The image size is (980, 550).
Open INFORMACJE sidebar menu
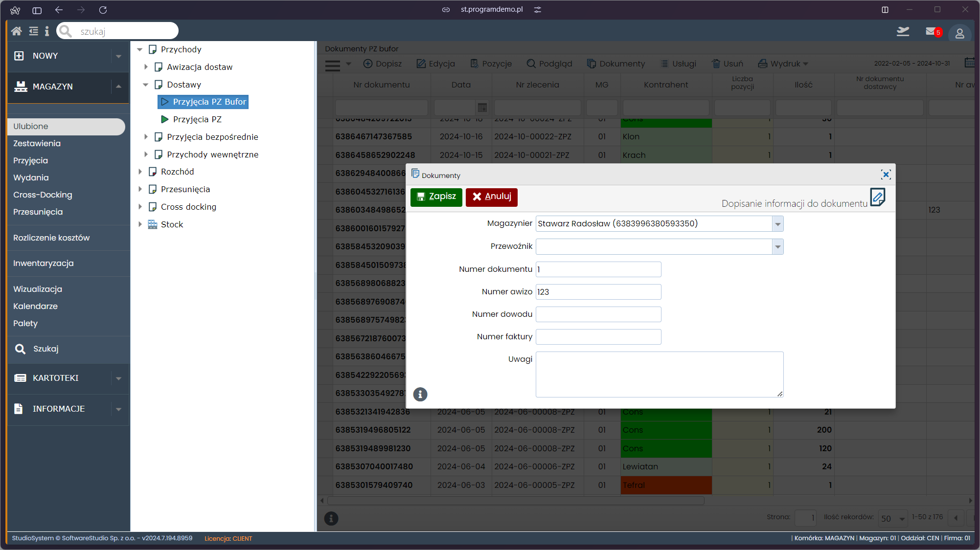coord(68,409)
